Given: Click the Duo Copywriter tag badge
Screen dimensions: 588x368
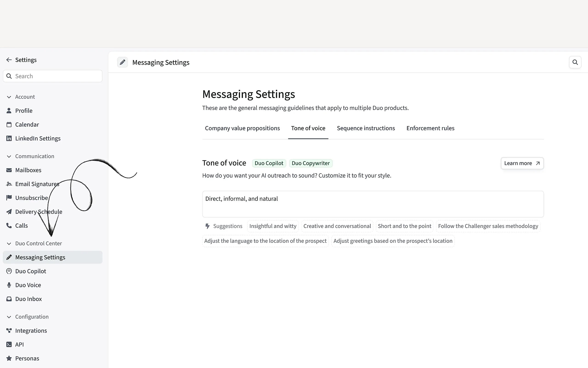Looking at the screenshot, I should [311, 163].
